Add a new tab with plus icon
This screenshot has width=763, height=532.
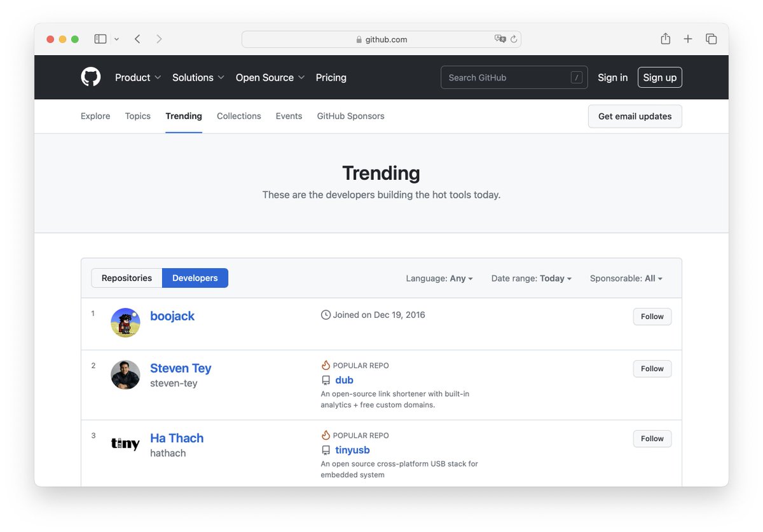click(x=688, y=39)
